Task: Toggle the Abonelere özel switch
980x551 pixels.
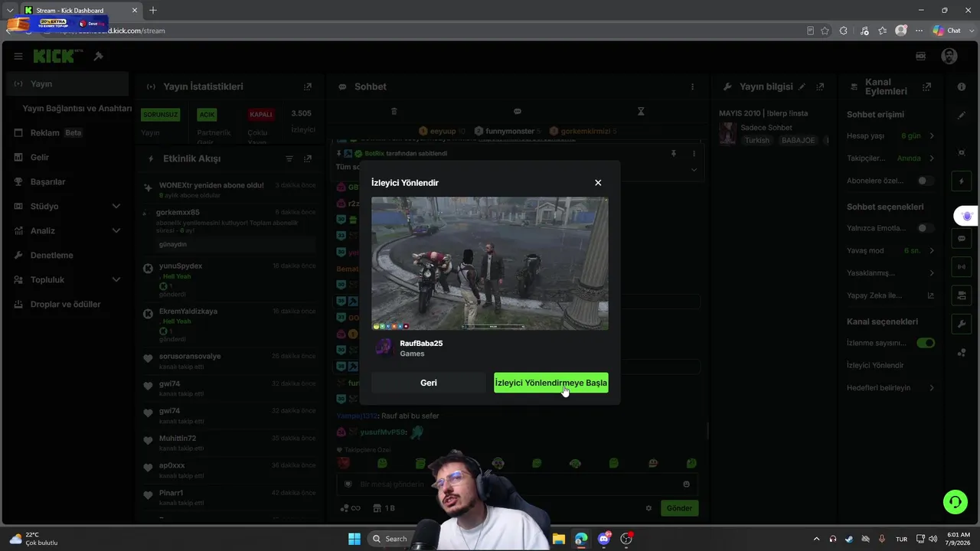Action: 926,181
